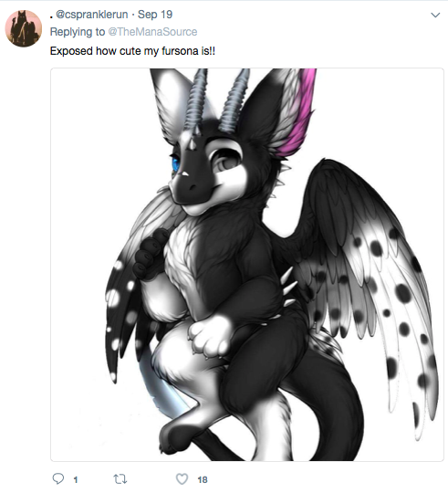Like the tweet with the heart icon
Image resolution: width=448 pixels, height=493 pixels.
(x=182, y=479)
